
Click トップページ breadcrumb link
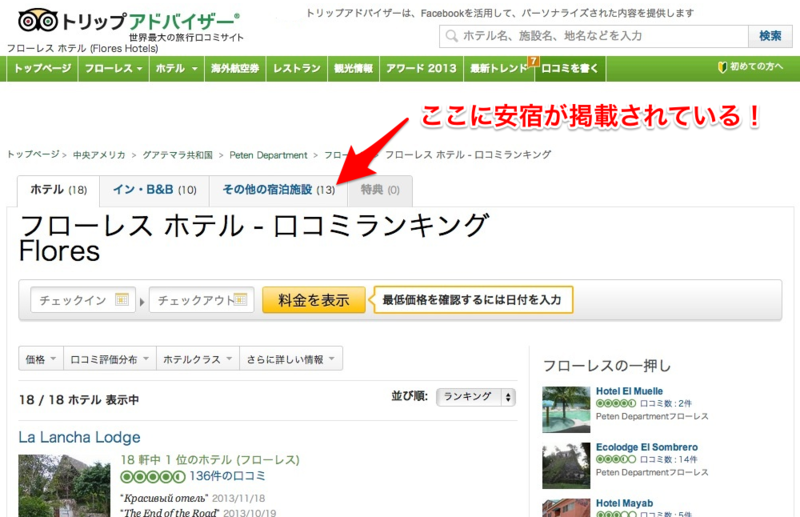[33, 155]
